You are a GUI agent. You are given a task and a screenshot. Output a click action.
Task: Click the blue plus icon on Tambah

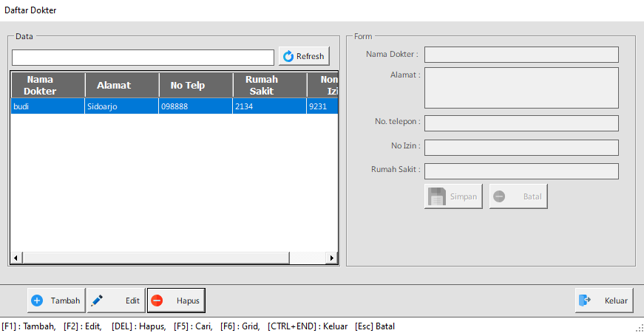pos(37,301)
